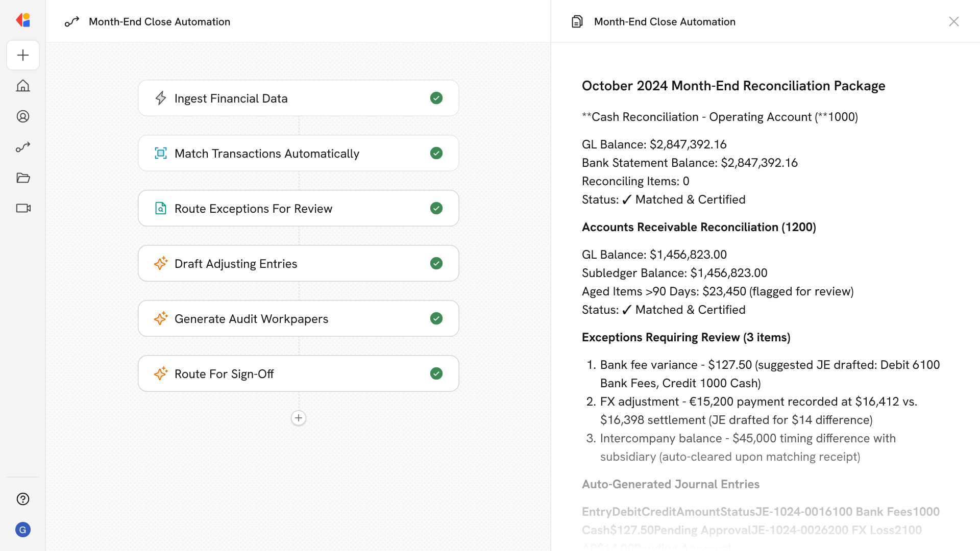
Task: Click the lightning bolt icon on Ingest Financial Data
Action: click(161, 98)
